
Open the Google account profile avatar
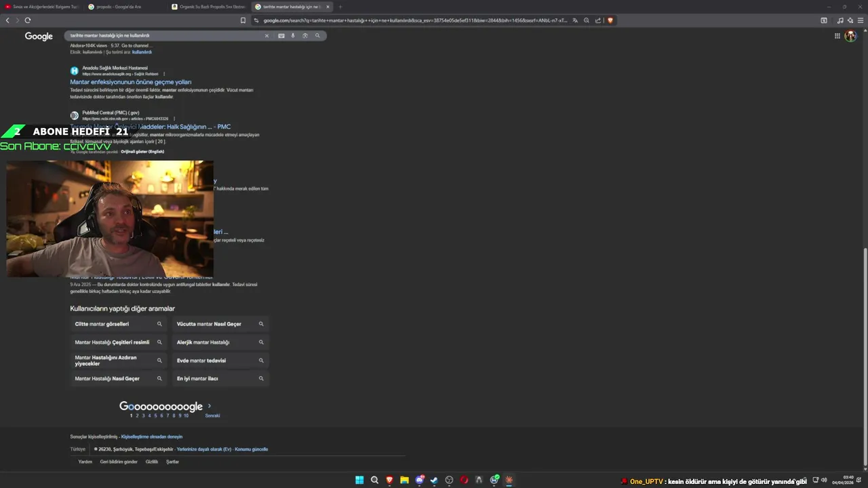(850, 36)
